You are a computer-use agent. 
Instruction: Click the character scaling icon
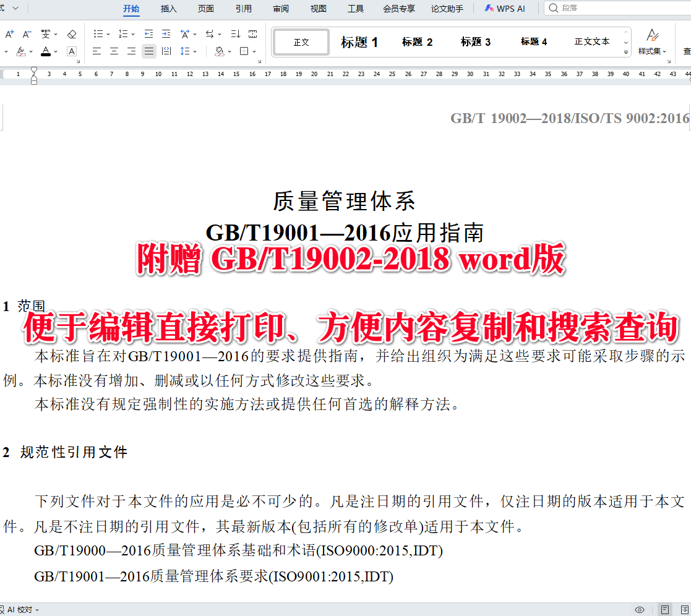[185, 34]
